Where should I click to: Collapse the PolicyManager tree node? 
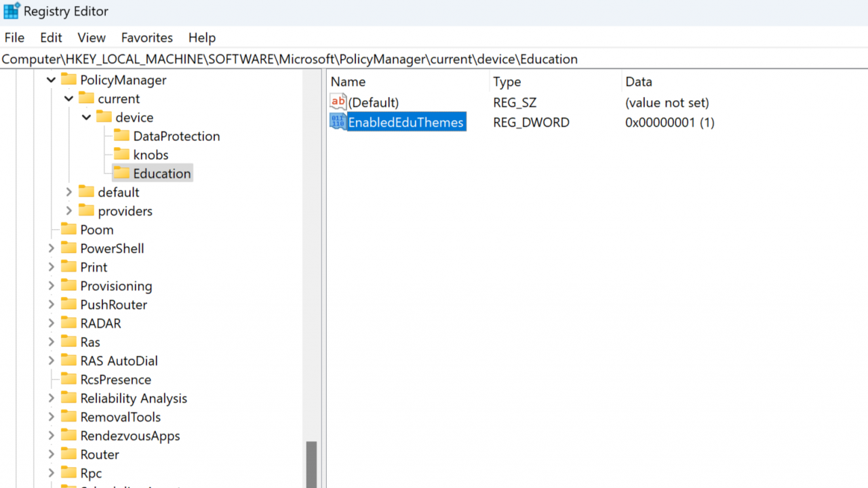pos(51,80)
